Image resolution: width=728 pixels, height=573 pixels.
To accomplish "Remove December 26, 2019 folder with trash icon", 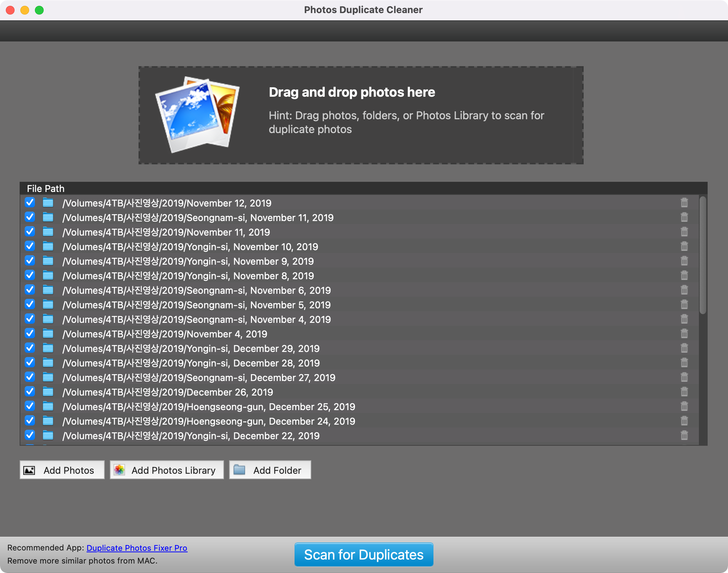I will [x=684, y=392].
